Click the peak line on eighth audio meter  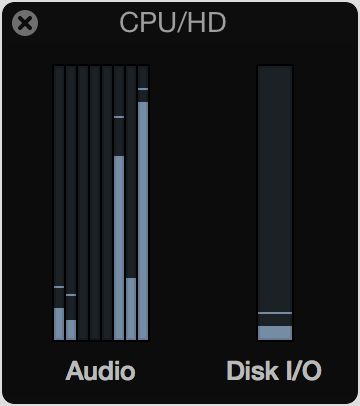143,89
